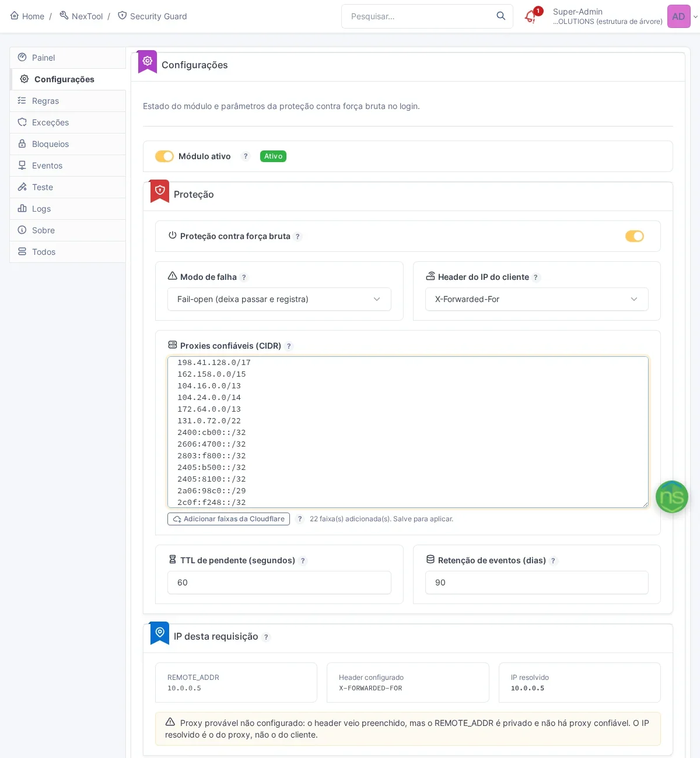Click help icon for Proxies confiáveis (CIDR)
The image size is (700, 758).
pos(289,346)
